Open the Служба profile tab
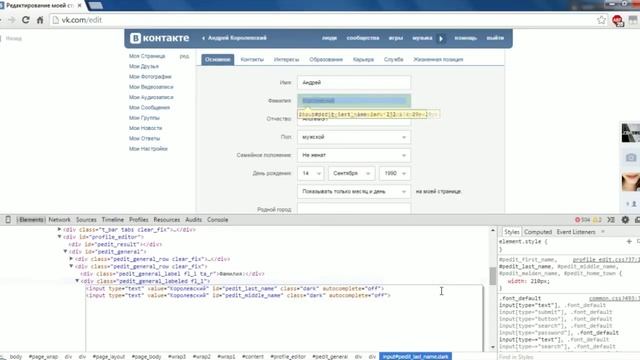This screenshot has height=360, width=640. tap(393, 60)
